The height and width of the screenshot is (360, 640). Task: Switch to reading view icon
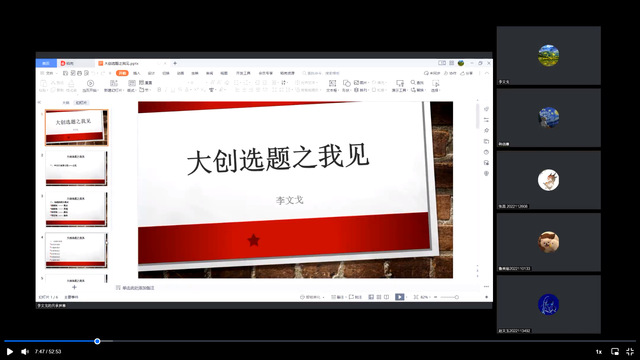point(386,297)
